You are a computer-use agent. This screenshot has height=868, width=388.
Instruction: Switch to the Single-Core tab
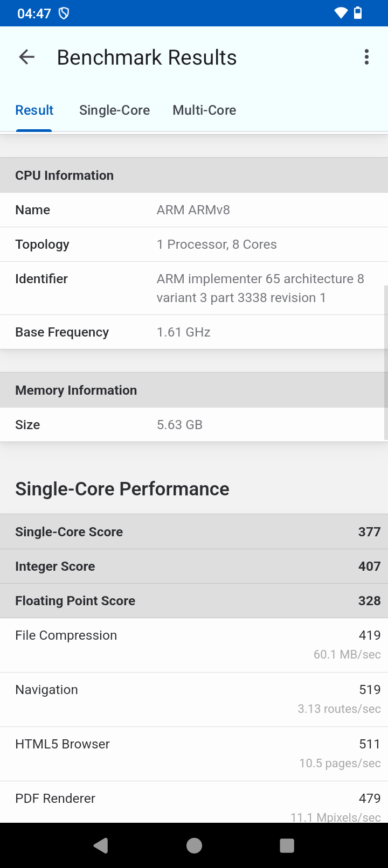(x=114, y=110)
